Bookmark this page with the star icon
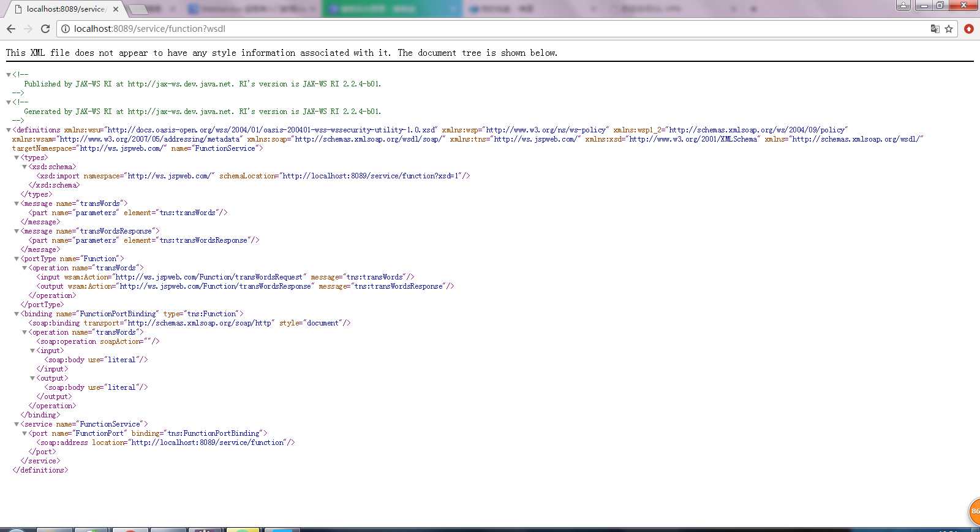Viewport: 980px width, 532px height. click(x=949, y=29)
